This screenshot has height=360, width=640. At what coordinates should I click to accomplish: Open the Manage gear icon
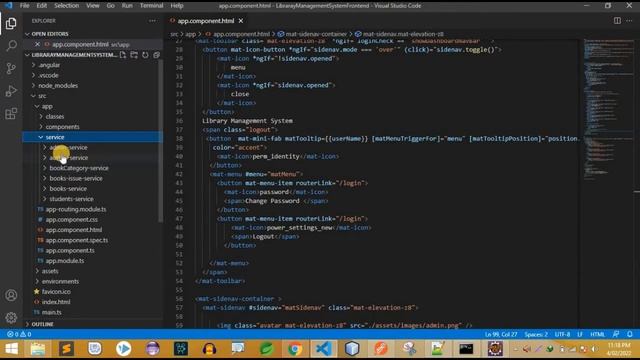[x=11, y=317]
